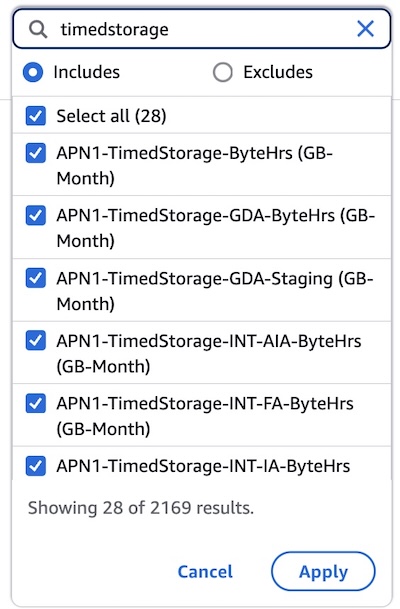Click the APN1-TimedStorage-INT-FA-ByteHrs (GB-Month) label
The height and width of the screenshot is (609, 400).
[x=205, y=416]
